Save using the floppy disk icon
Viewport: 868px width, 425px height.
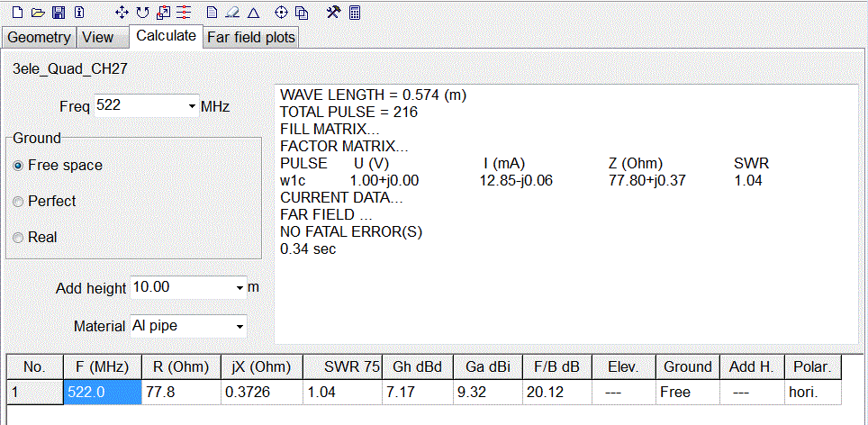(58, 13)
